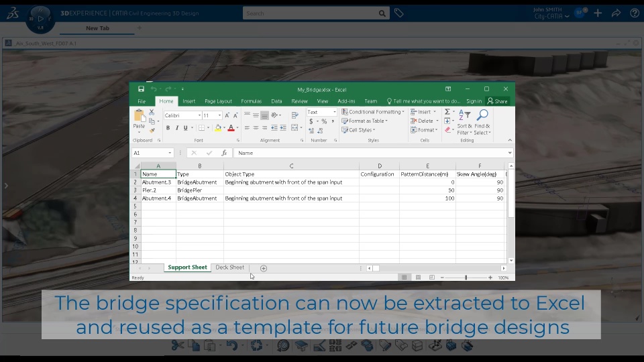Toggle center horizontal alignment
This screenshot has height=362, width=644.
click(256, 127)
